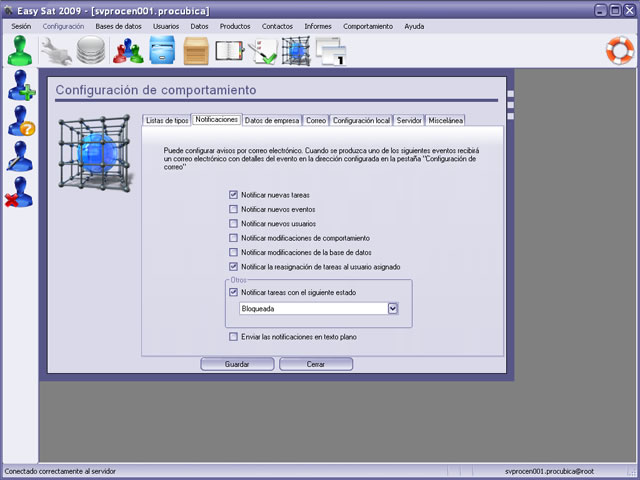Click the delete user icon with red X

[x=20, y=192]
